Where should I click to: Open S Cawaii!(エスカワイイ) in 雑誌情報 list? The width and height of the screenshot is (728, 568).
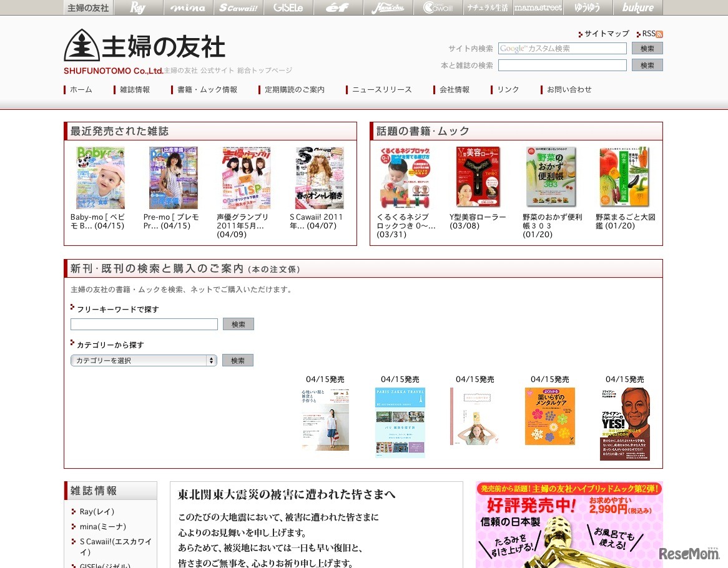point(115,547)
